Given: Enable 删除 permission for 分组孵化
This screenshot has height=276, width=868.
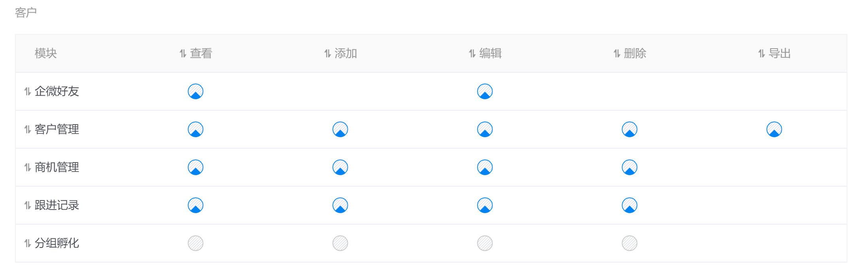Looking at the screenshot, I should point(630,243).
